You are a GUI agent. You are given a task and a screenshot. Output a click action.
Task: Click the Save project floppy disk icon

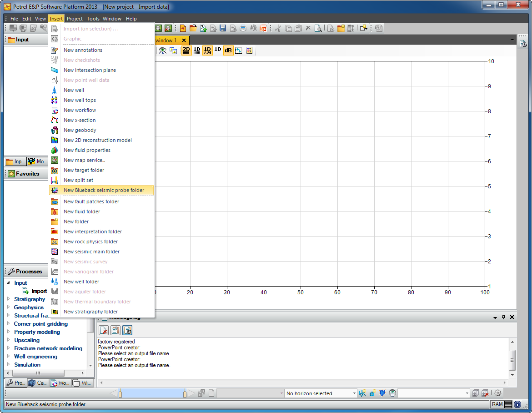click(223, 28)
